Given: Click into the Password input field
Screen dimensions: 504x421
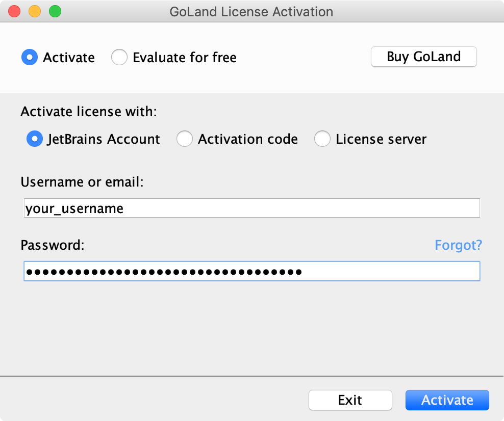Looking at the screenshot, I should 252,271.
